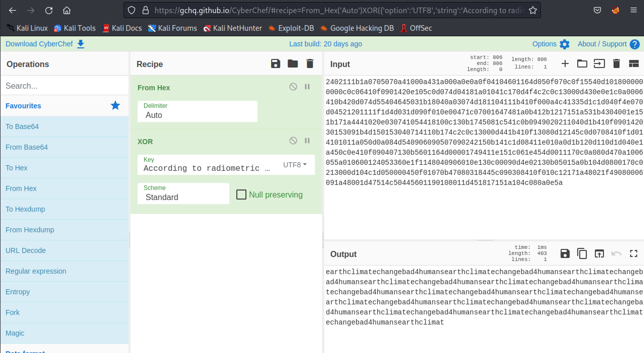
Task: Set breakpoint on the XOR operation
Action: (x=307, y=141)
